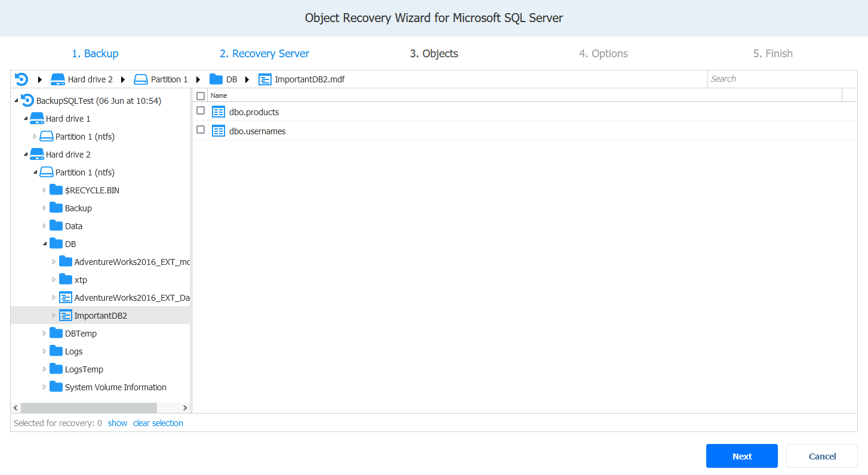The image size is (868, 475).
Task: Click the tree scroll left arrow
Action: 16,408
